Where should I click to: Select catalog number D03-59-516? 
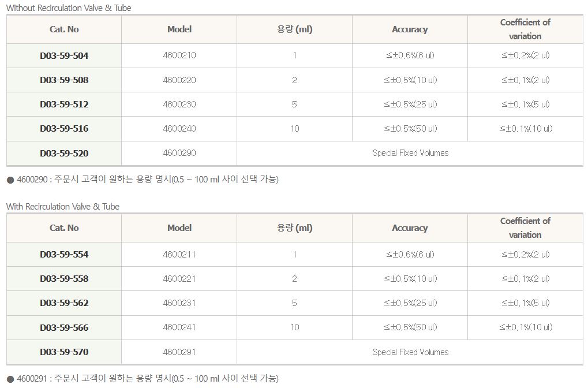pyautogui.click(x=64, y=129)
